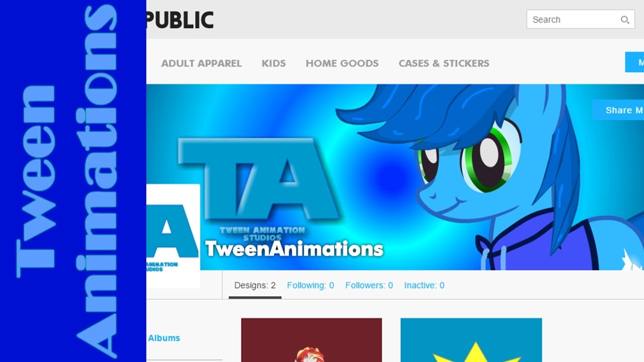The image size is (644, 362).
Task: Open the Kids menu
Action: (x=274, y=63)
